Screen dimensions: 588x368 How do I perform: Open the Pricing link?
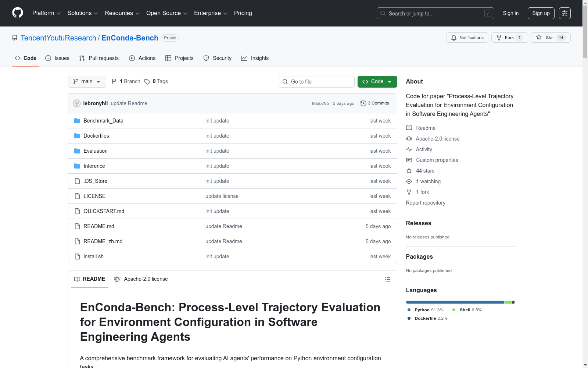point(243,13)
